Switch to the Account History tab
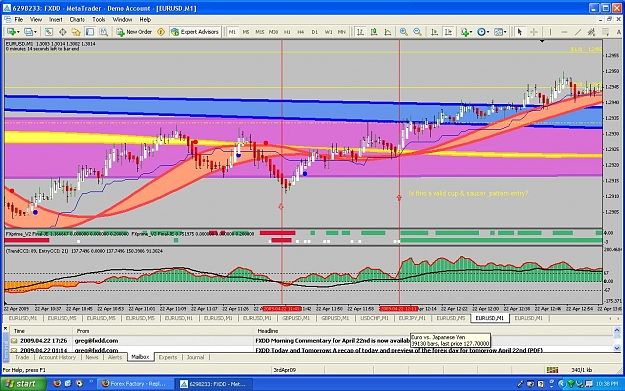This screenshot has width=625, height=391. click(x=57, y=357)
